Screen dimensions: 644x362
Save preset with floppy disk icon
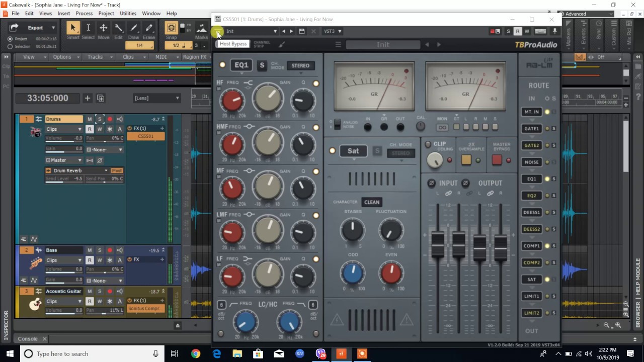pyautogui.click(x=302, y=31)
